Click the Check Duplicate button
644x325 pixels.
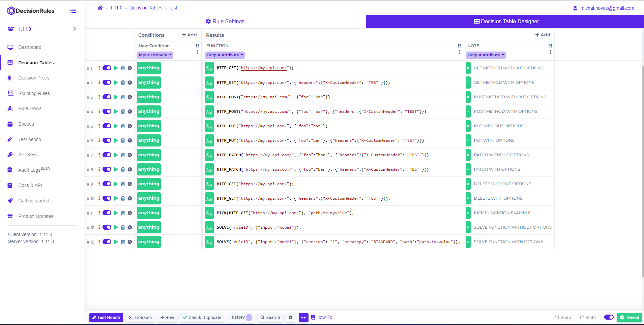202,317
